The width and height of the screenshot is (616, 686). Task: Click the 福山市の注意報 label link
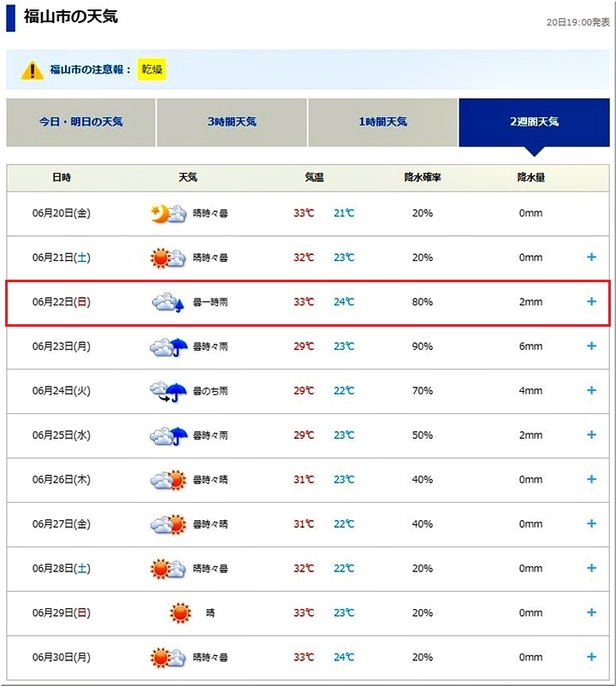(x=91, y=69)
